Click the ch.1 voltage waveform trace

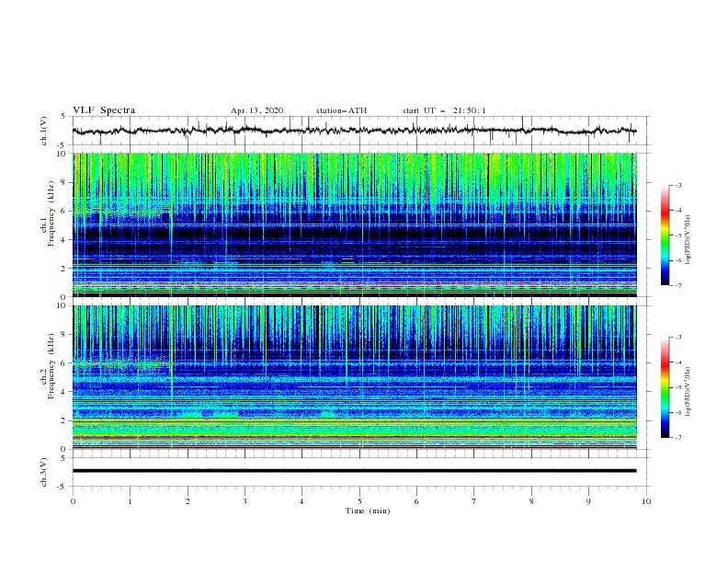(x=354, y=131)
